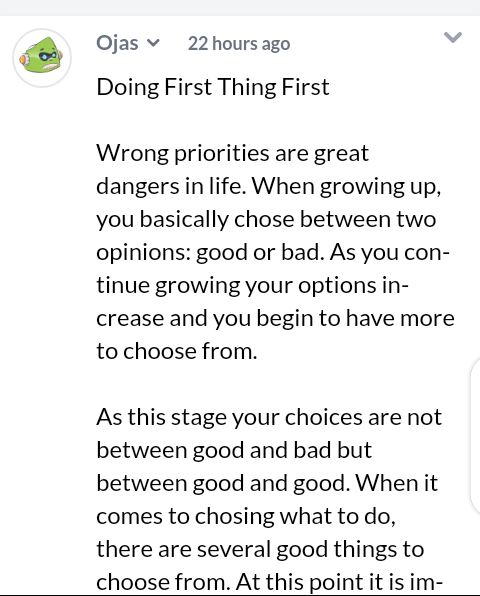Screen dimensions: 480x596
Task: Collapse the comment using top-right chevron
Action: click(x=453, y=37)
